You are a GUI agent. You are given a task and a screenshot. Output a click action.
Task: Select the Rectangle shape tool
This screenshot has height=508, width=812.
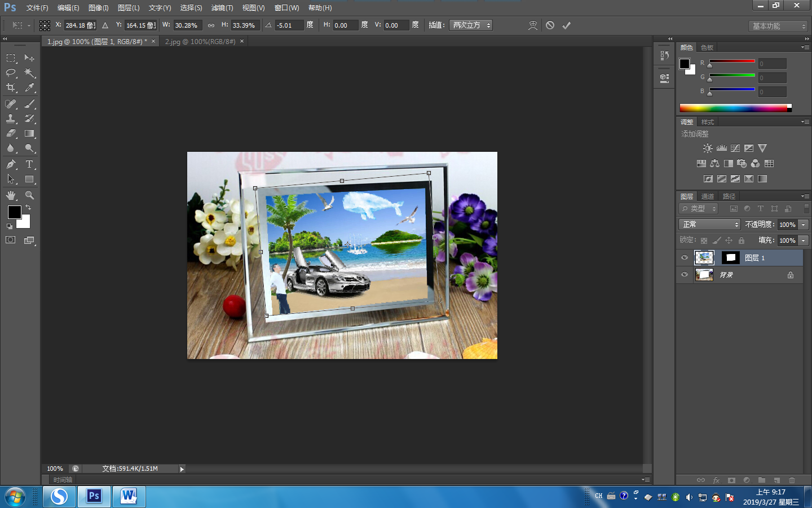[29, 179]
